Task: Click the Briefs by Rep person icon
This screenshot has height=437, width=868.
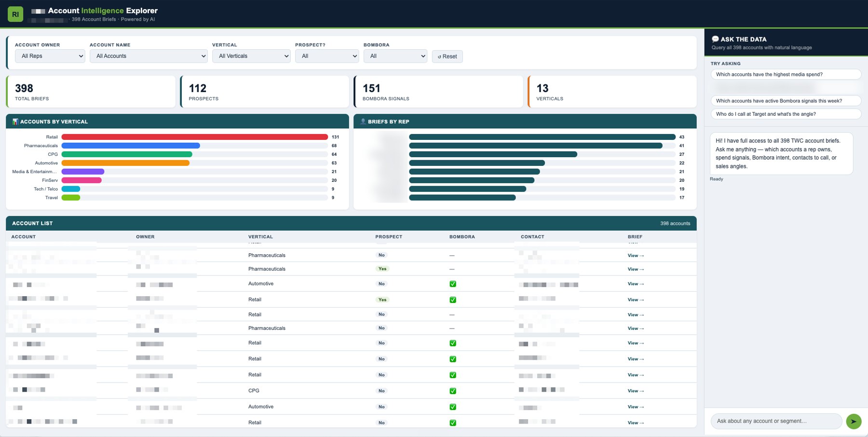Action: [363, 122]
